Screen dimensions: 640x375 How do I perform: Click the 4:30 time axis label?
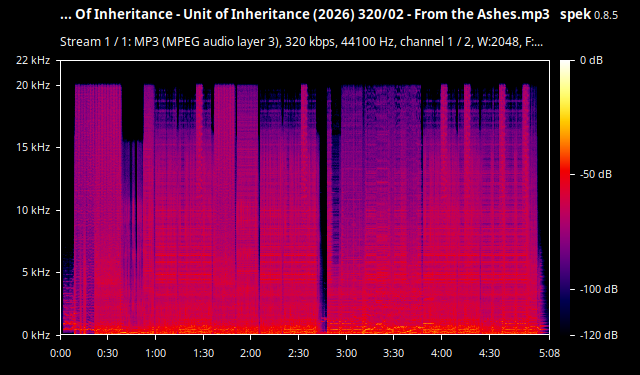pos(489,353)
